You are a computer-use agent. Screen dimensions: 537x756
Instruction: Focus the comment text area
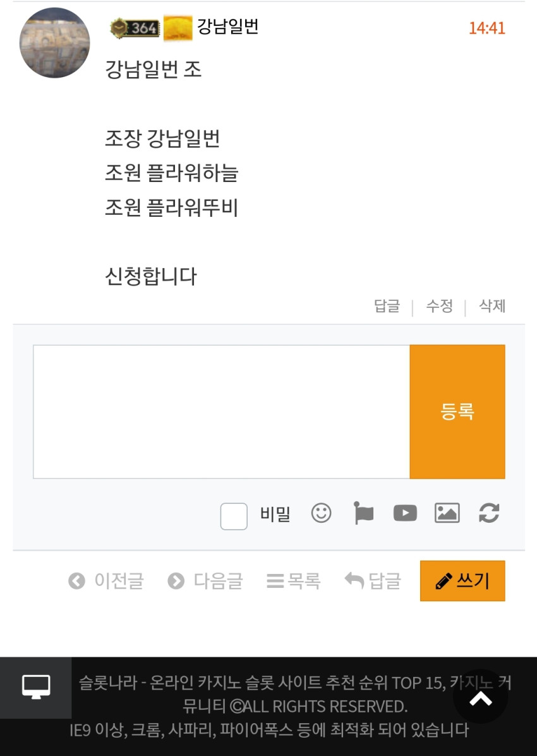pos(221,412)
